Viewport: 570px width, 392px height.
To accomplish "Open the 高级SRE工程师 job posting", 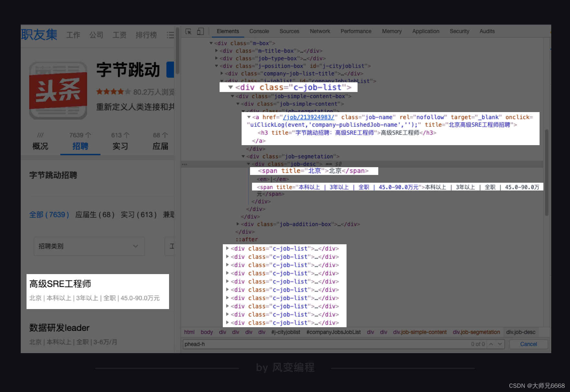I will tap(60, 284).
